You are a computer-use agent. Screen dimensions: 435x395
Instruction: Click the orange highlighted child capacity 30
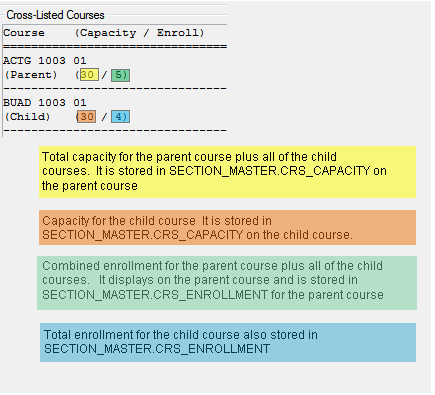click(x=86, y=117)
